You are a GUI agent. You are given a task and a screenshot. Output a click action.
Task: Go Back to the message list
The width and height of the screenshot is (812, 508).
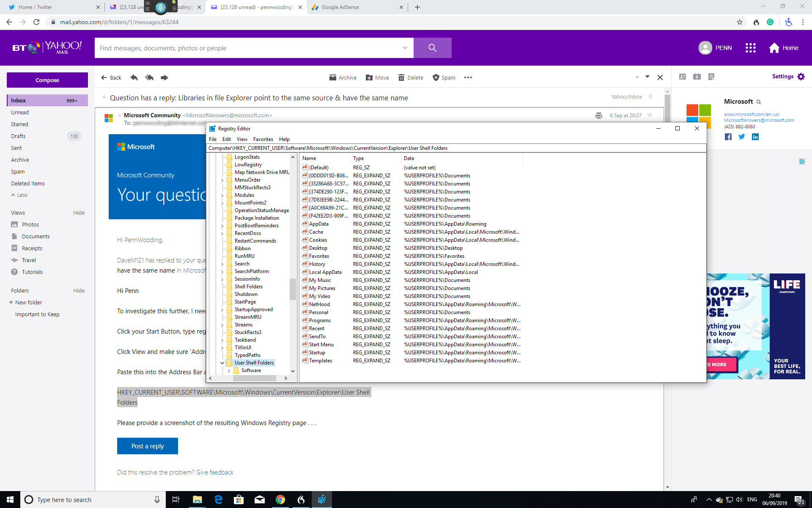click(x=111, y=77)
